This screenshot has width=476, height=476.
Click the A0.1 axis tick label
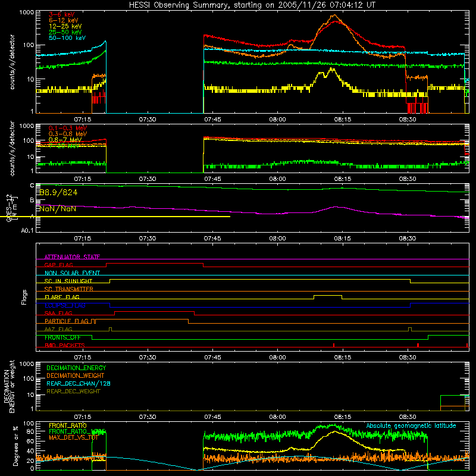coord(27,231)
